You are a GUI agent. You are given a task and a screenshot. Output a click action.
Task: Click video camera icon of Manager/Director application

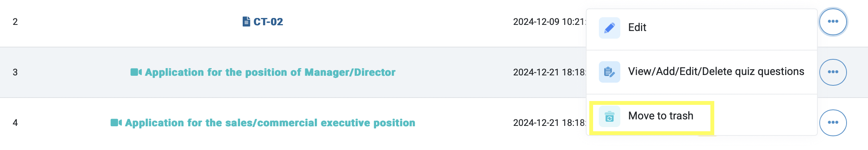pos(136,72)
